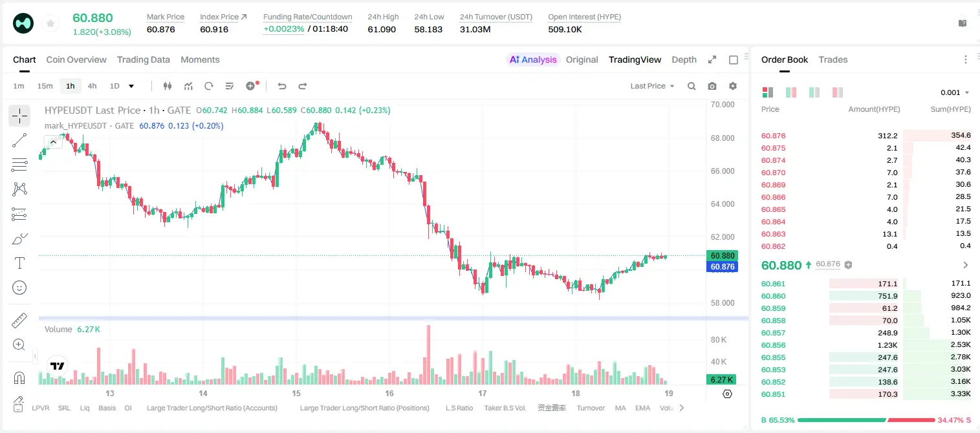The height and width of the screenshot is (433, 980).
Task: Show only buy orders in order book
Action: coord(814,92)
